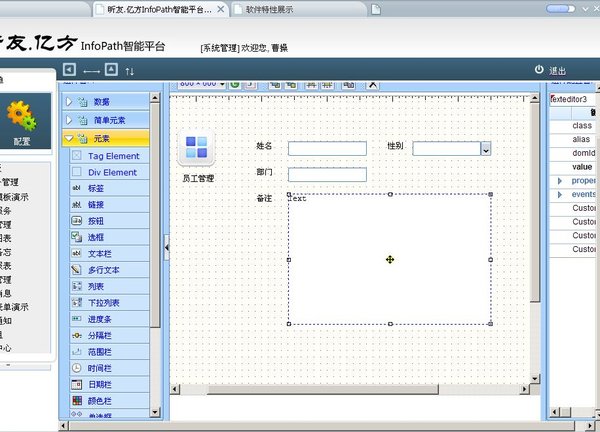Viewport: 600px width, 432px height.
Task: Close the 昕友.亿方InfoPath智能平台 tab
Action: 221,9
